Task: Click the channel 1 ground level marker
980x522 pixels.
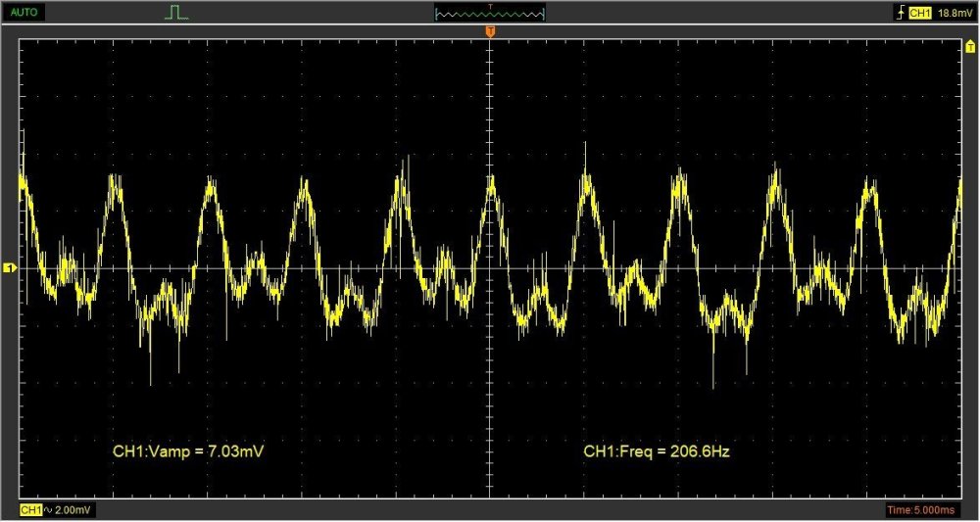Action: [10, 268]
